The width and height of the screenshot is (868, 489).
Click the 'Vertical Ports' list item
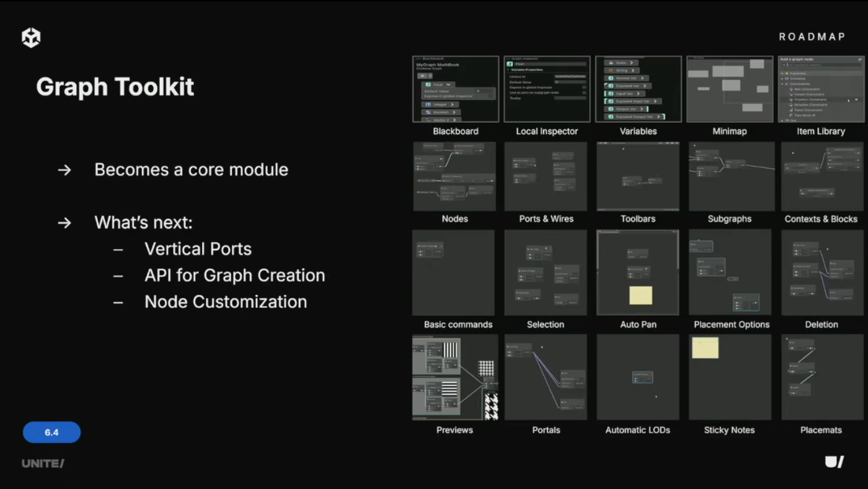click(x=198, y=249)
